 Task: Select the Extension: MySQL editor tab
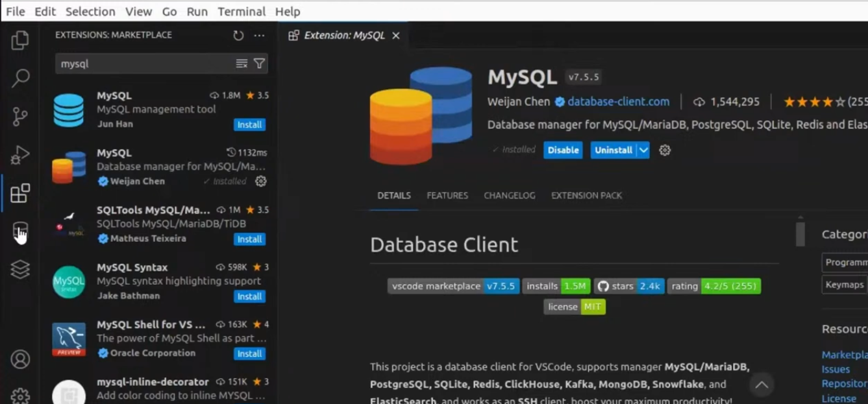pos(344,36)
